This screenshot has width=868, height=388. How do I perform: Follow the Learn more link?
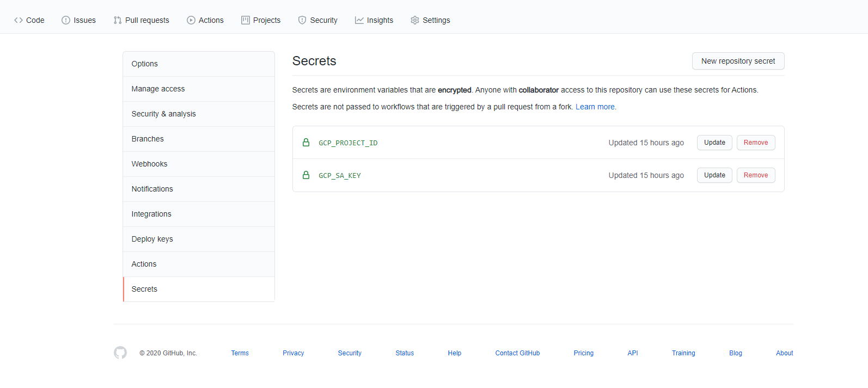pyautogui.click(x=595, y=107)
